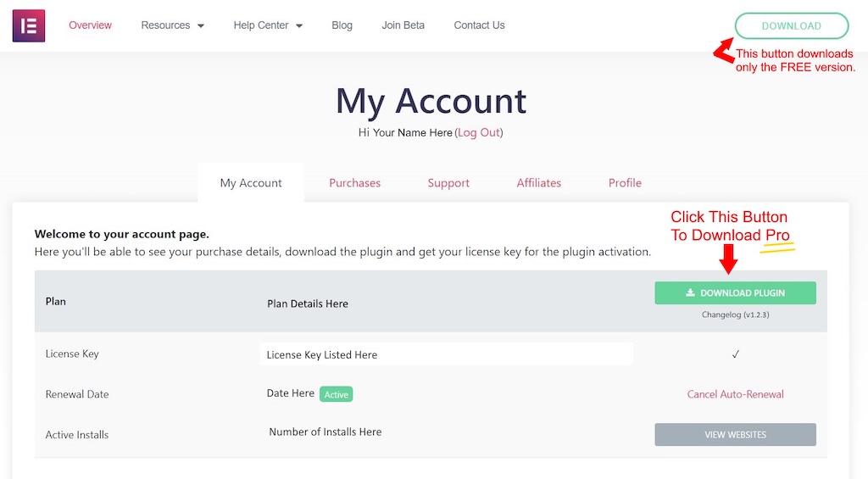Open the Join Beta link
868x479 pixels.
point(403,25)
